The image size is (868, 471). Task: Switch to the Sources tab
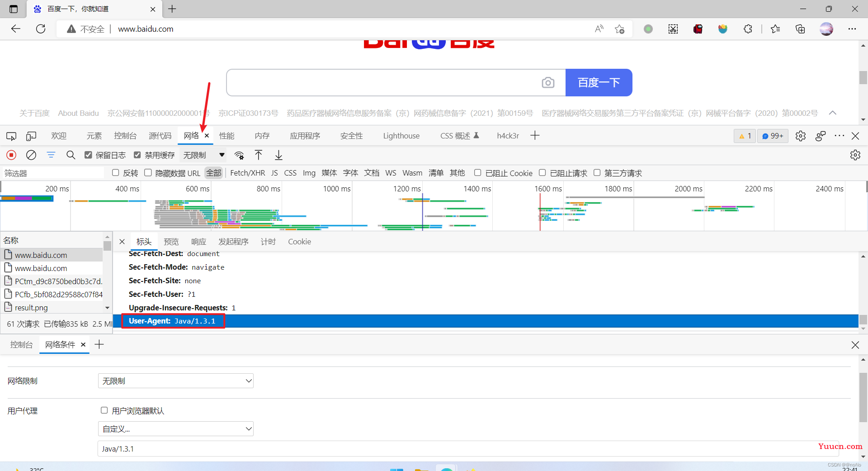[x=160, y=136]
